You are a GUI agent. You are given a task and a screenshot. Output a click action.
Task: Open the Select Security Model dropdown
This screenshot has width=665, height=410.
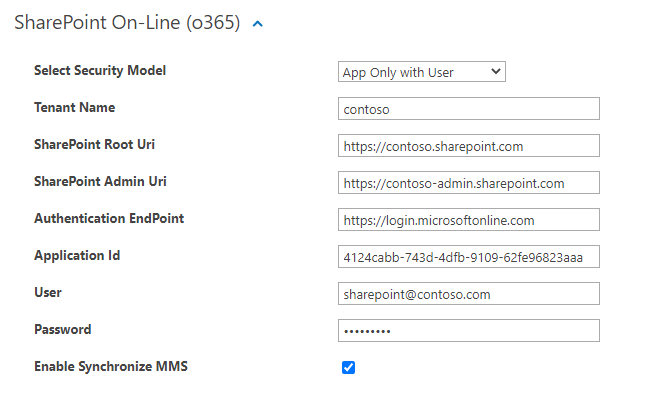[422, 72]
